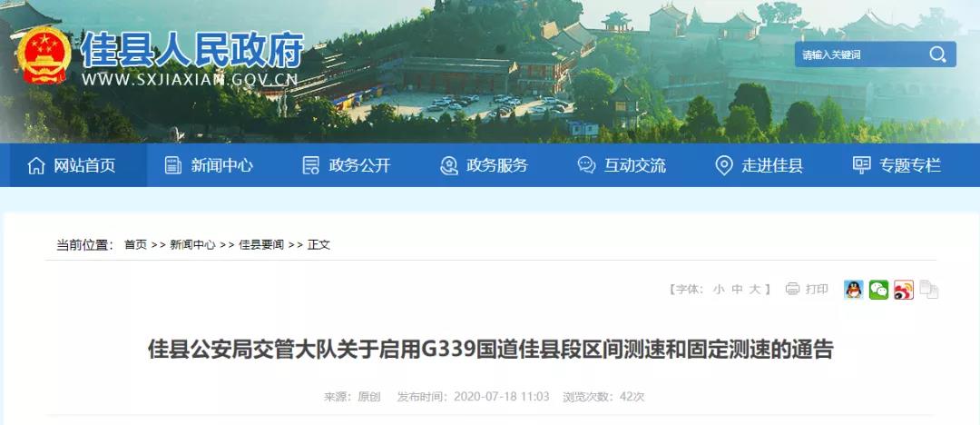Set font size to 中
The image size is (980, 425).
737,289
